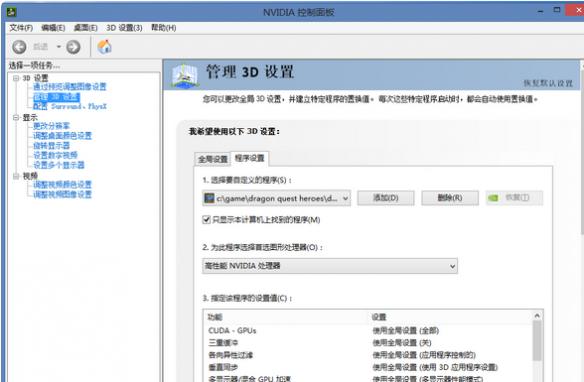The image size is (584, 382).
Task: Click 使用全局设置 (全部) value
Action: [x=406, y=331]
